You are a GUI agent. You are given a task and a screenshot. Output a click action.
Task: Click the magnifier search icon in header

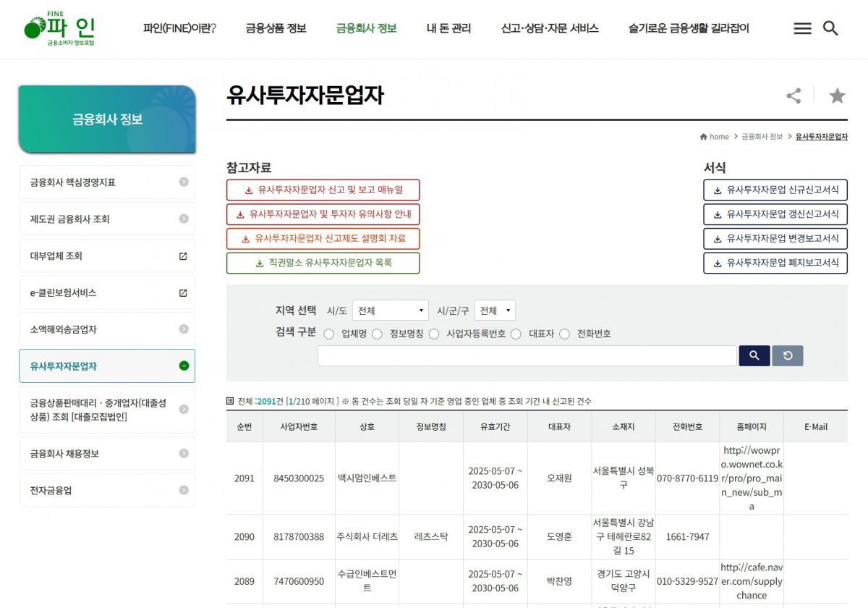click(x=831, y=28)
